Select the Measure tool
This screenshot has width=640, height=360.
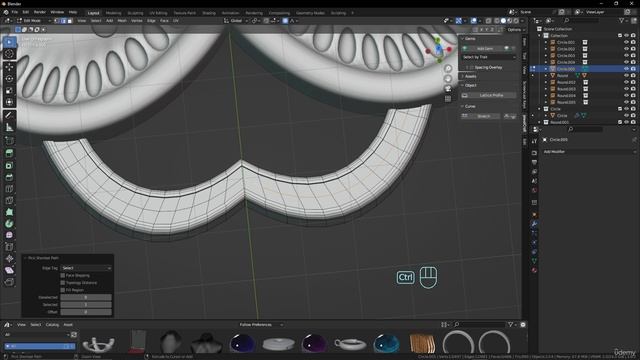[x=9, y=127]
